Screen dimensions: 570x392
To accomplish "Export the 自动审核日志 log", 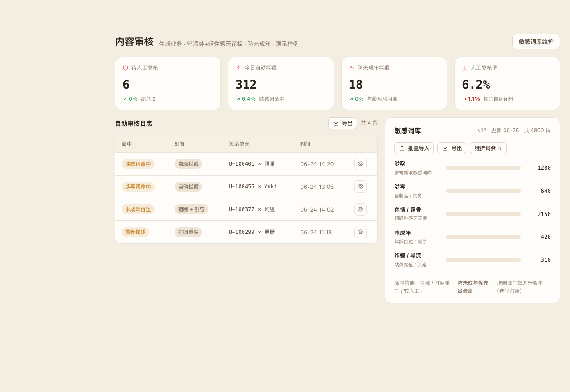I will tap(342, 123).
